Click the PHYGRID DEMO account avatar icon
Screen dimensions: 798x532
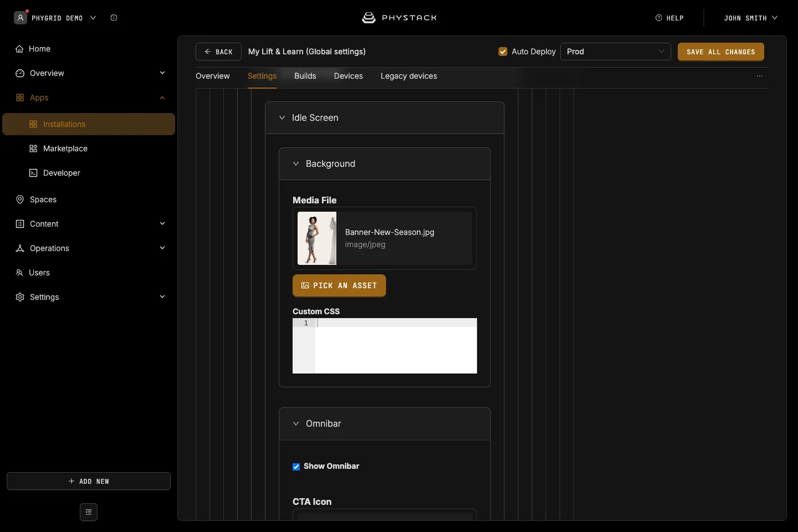tap(21, 18)
